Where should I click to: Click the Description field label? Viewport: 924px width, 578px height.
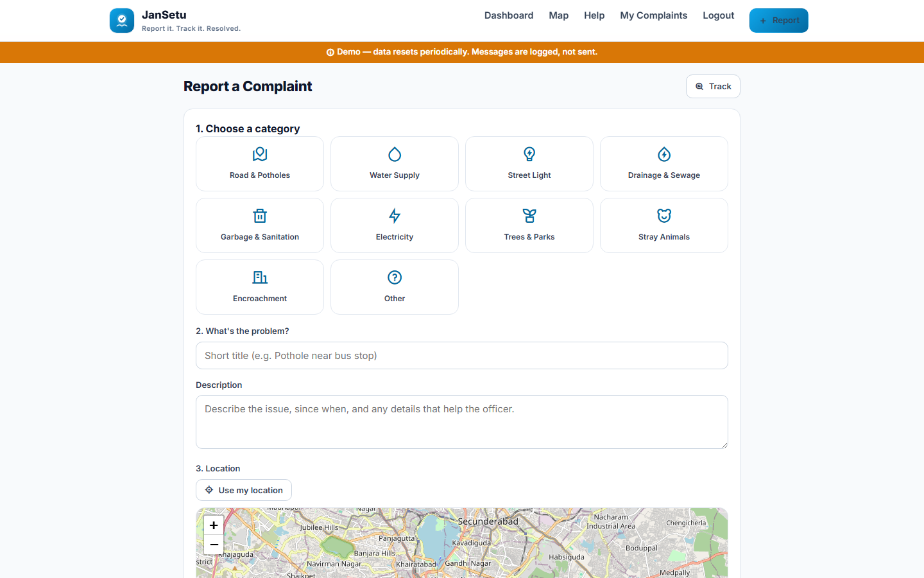[219, 385]
